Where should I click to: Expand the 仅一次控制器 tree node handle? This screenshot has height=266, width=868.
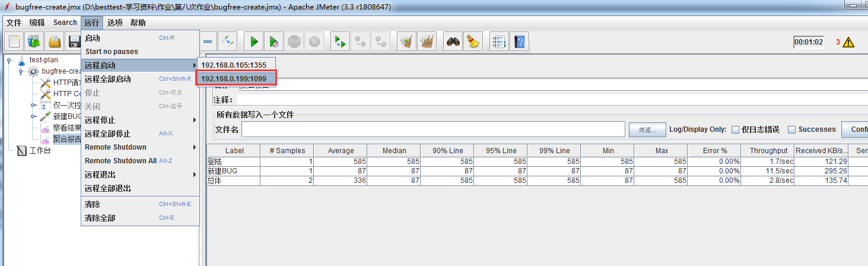coord(33,105)
